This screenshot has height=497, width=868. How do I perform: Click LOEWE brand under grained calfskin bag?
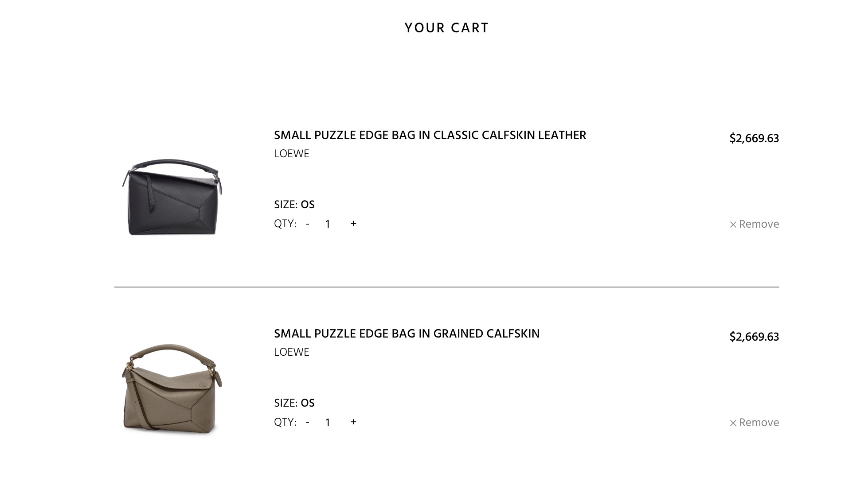pyautogui.click(x=292, y=352)
